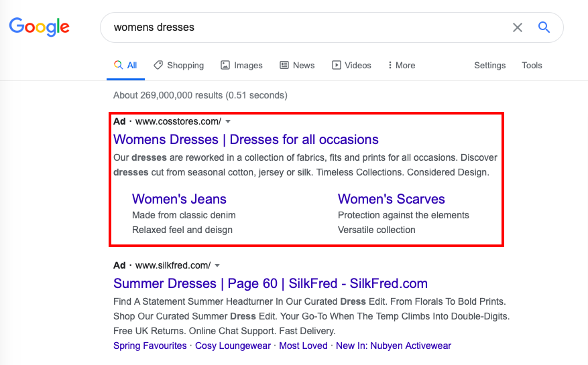This screenshot has height=365, width=588.
Task: Expand the silkfred.com ad dropdown arrow
Action: coord(217,265)
